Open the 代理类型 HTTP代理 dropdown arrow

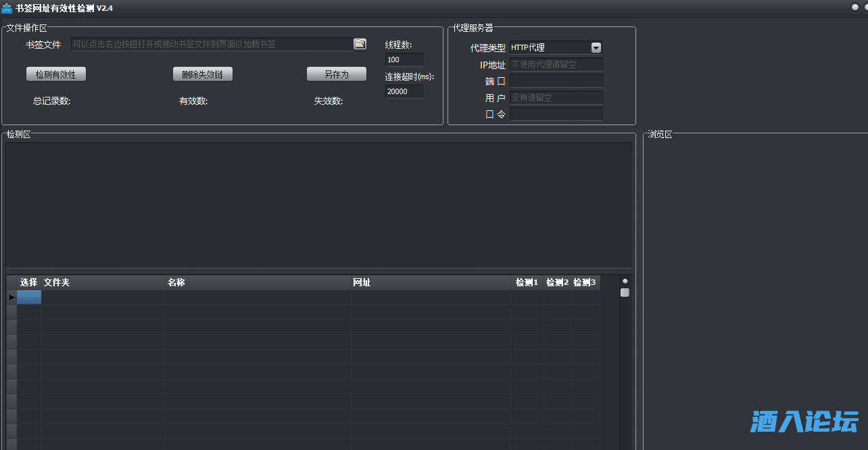pyautogui.click(x=596, y=47)
